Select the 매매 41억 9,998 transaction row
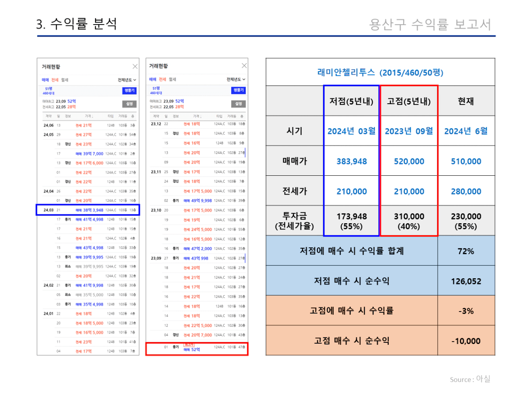This screenshot has width=532, height=399. [89, 285]
